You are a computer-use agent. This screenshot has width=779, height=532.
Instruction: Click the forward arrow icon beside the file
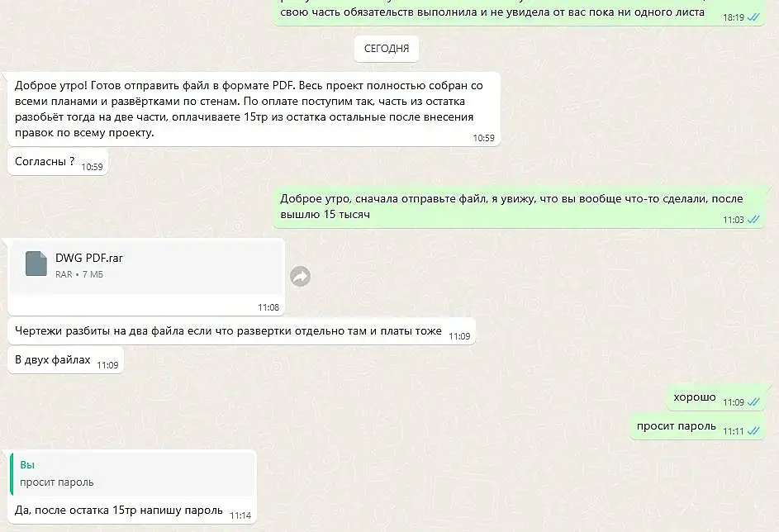(300, 276)
